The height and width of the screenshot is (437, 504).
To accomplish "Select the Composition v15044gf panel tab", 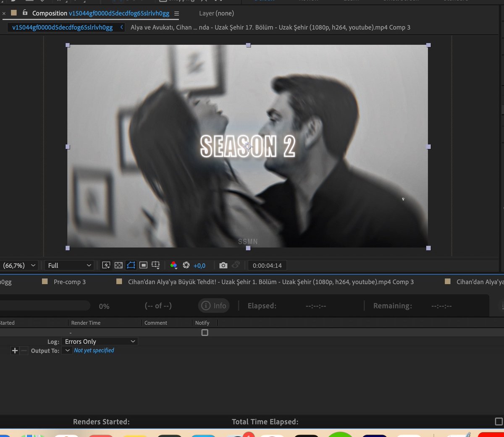I will (x=100, y=13).
